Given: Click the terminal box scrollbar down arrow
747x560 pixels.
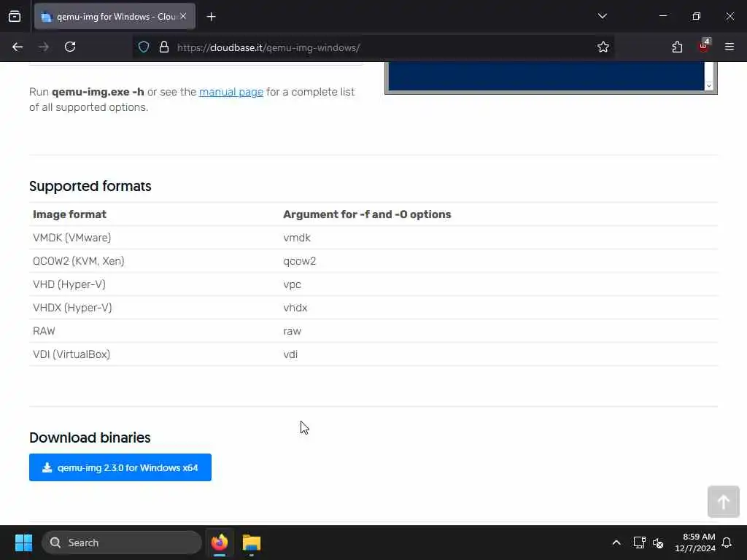Looking at the screenshot, I should pos(709,85).
